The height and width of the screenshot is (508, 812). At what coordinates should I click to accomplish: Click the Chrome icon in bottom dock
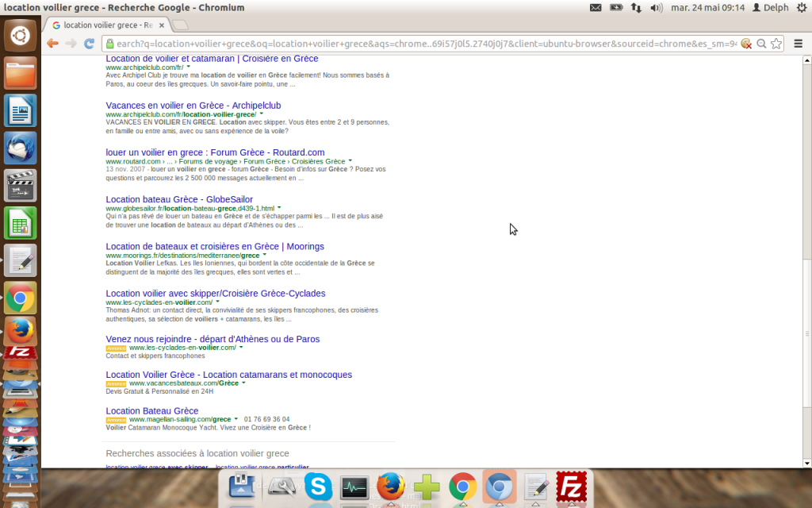[463, 487]
